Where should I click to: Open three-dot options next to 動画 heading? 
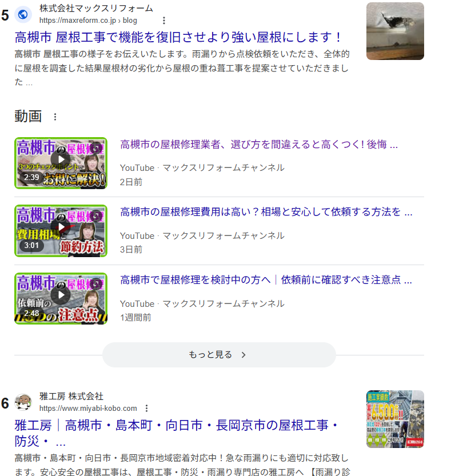coord(55,117)
